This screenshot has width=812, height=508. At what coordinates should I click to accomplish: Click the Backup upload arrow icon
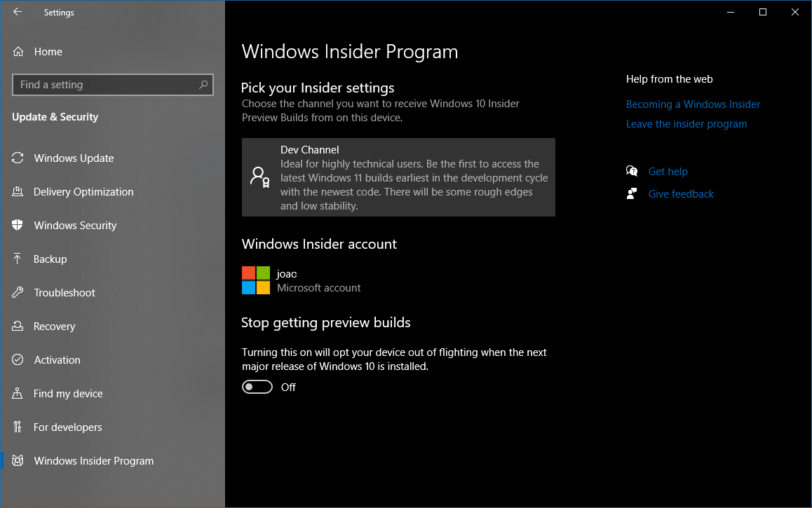[x=18, y=259]
